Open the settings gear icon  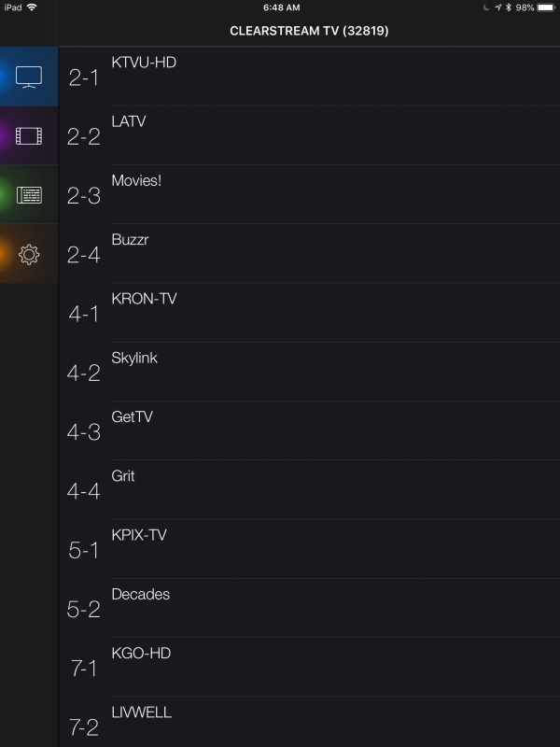(x=29, y=254)
